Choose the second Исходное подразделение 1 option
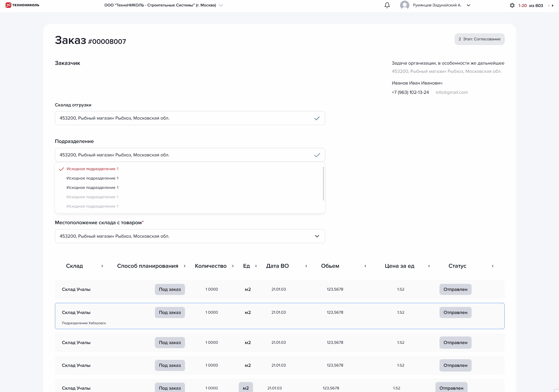 (92, 178)
